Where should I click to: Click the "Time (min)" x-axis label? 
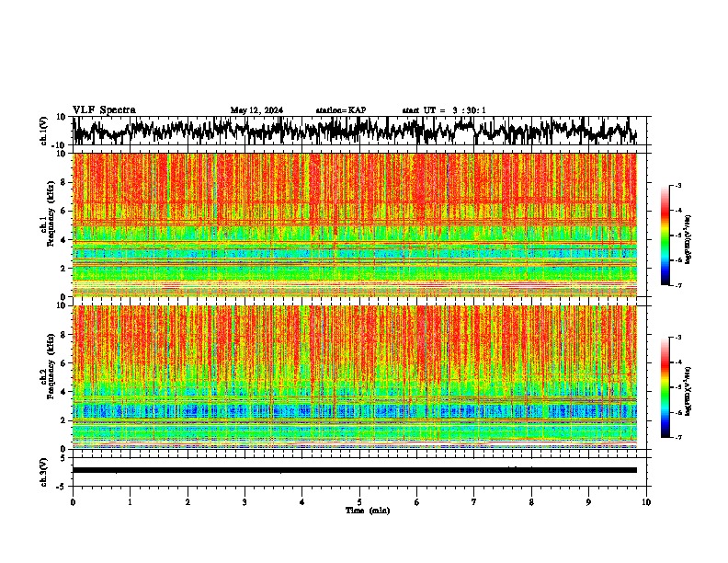tap(368, 511)
